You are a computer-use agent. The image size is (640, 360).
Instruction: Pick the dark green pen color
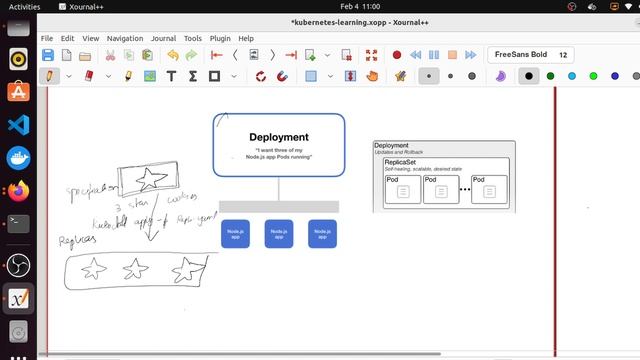550,76
